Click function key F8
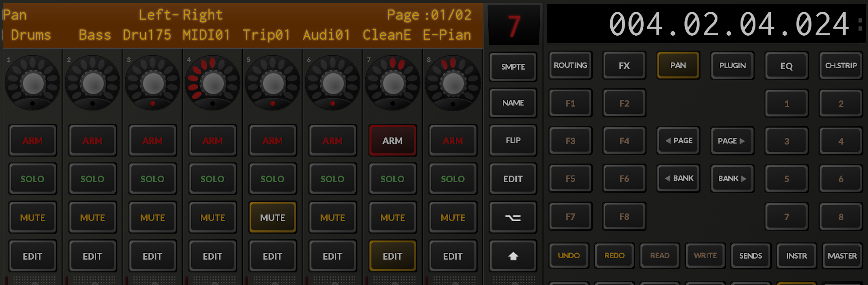The height and width of the screenshot is (285, 868). [x=624, y=216]
